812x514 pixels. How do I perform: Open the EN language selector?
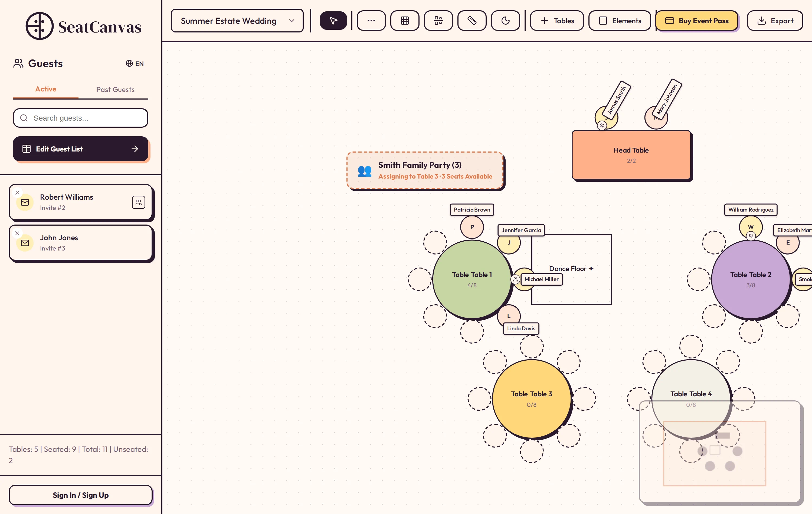click(135, 63)
